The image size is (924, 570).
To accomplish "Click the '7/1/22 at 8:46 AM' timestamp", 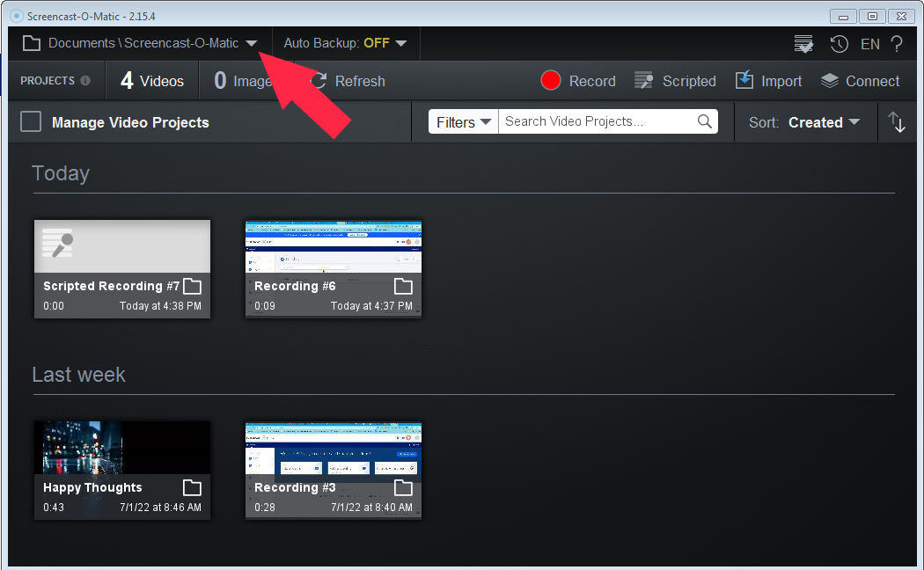I will 160,508.
